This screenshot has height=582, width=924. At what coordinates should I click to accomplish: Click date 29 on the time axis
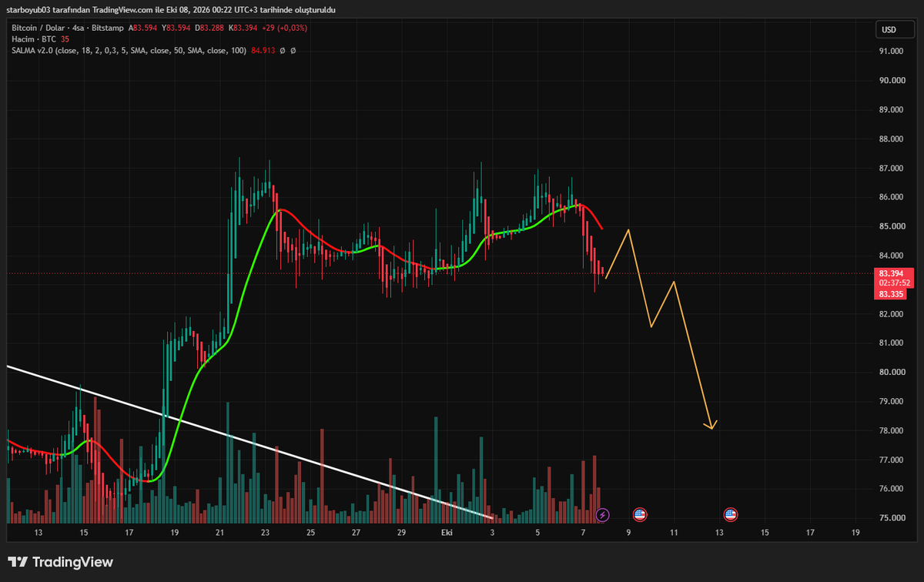pos(401,532)
